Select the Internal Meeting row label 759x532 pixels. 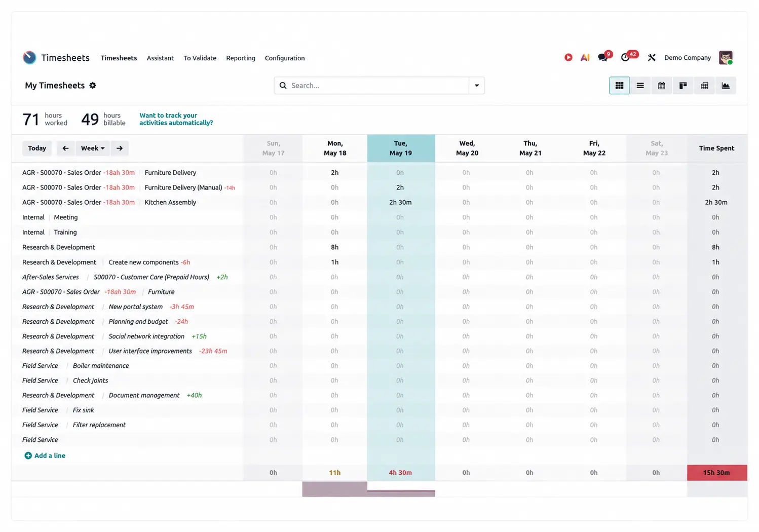pyautogui.click(x=50, y=217)
